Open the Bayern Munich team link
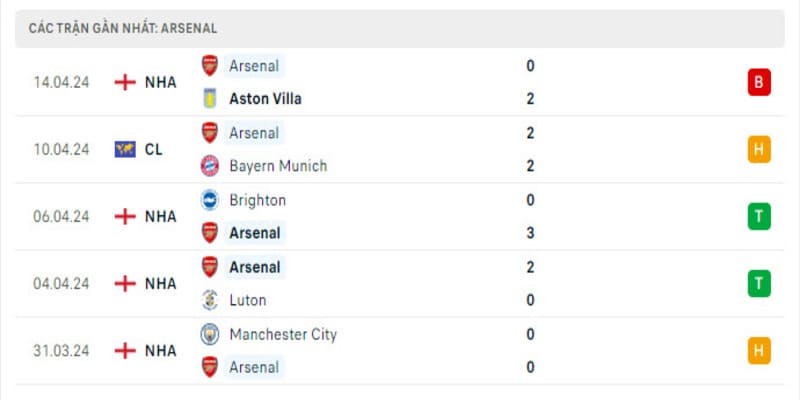Image resolution: width=800 pixels, height=400 pixels. 277,165
